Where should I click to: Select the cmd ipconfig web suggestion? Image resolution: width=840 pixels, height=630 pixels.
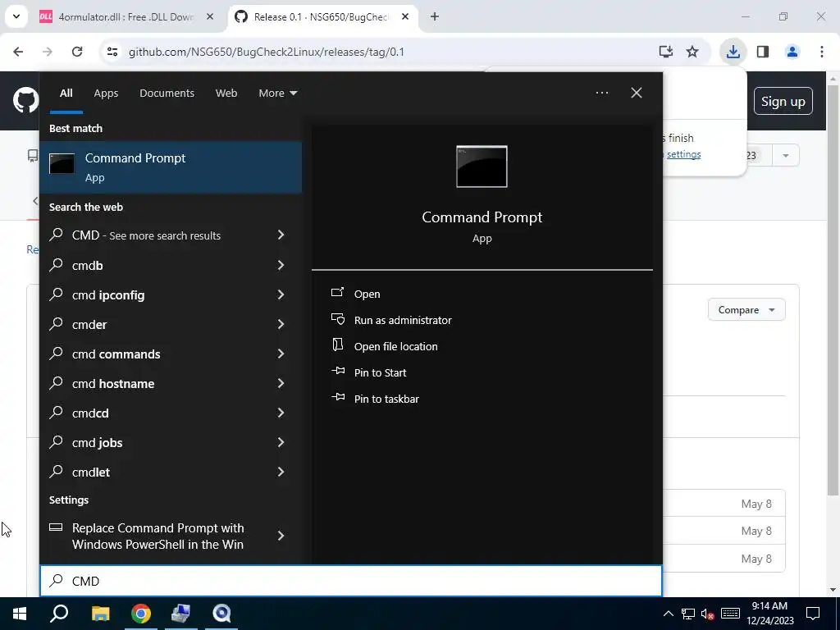point(171,294)
